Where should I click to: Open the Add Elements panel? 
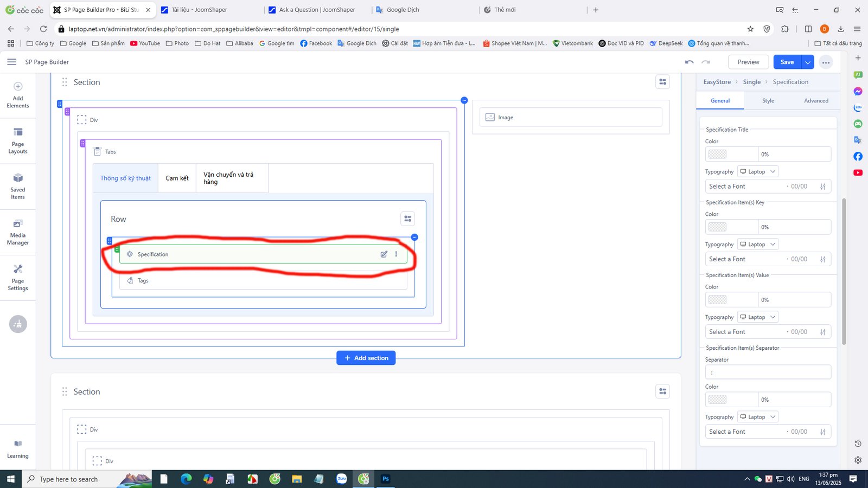pos(18,94)
